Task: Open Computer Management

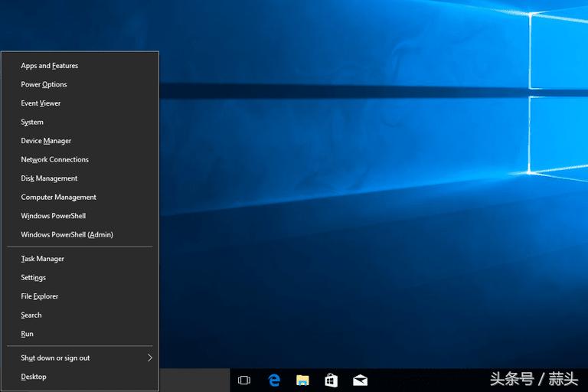Action: (x=80, y=197)
